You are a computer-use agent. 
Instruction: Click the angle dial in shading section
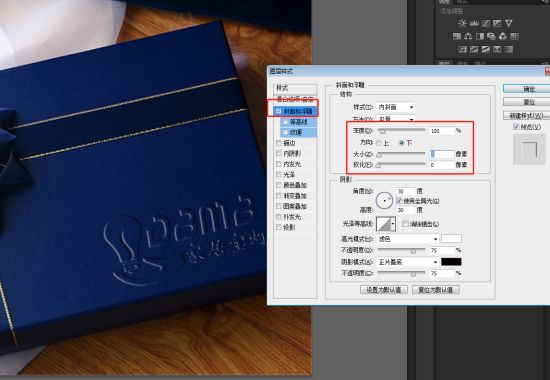click(x=384, y=200)
